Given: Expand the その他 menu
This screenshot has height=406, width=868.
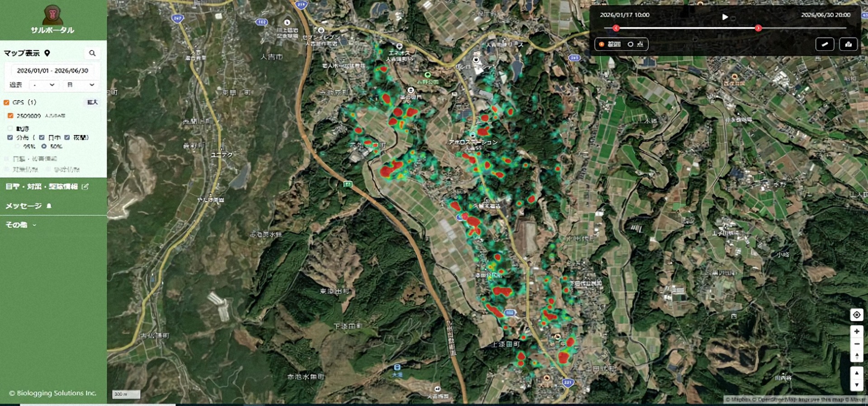Looking at the screenshot, I should [x=20, y=225].
